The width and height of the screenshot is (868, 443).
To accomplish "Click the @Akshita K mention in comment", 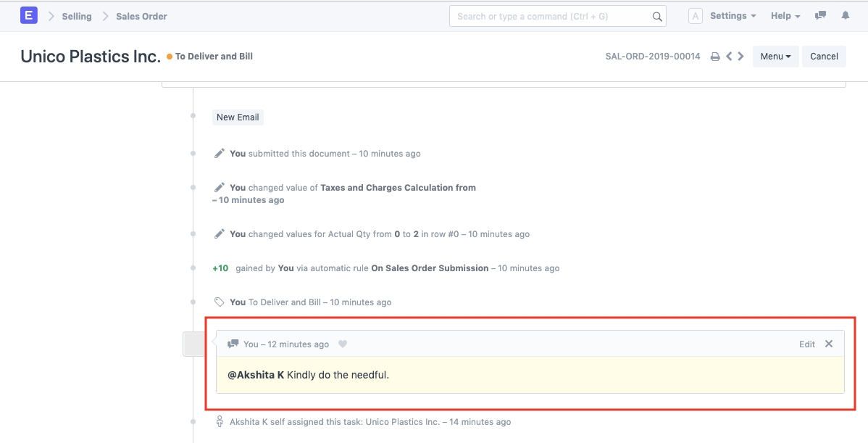I will pyautogui.click(x=256, y=375).
